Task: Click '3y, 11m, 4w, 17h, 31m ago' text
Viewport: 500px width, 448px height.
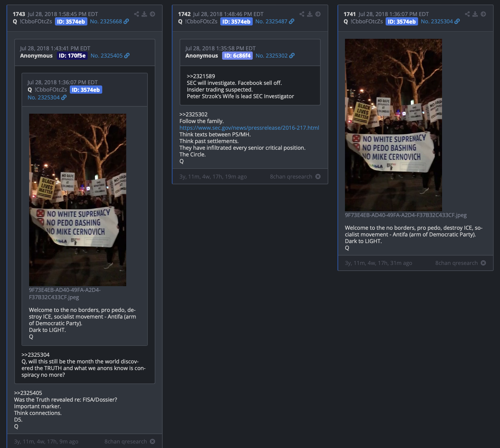Action: [x=378, y=263]
